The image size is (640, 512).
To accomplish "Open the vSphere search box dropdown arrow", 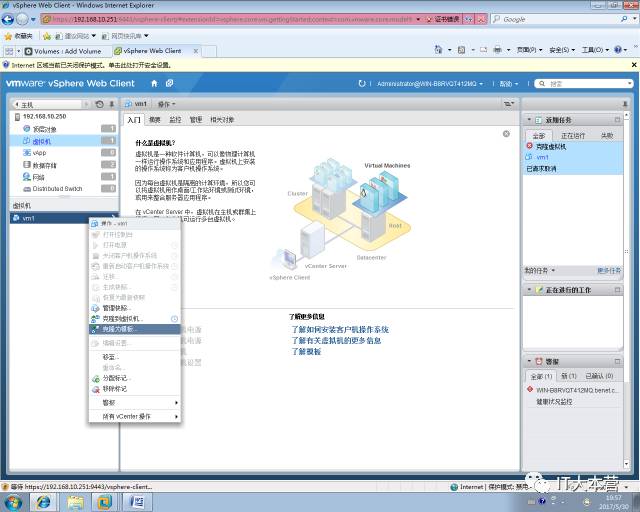I will pos(630,84).
